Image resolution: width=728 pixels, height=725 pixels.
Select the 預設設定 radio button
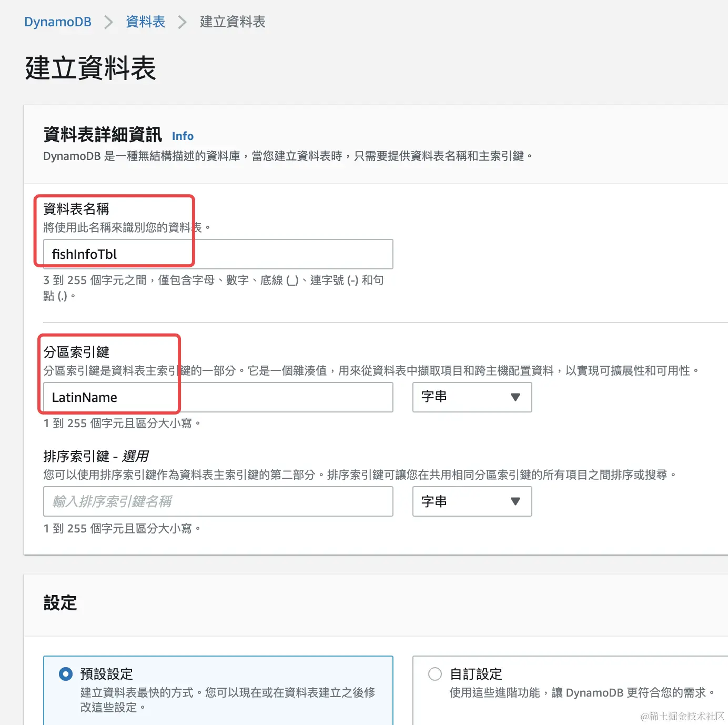[65, 673]
